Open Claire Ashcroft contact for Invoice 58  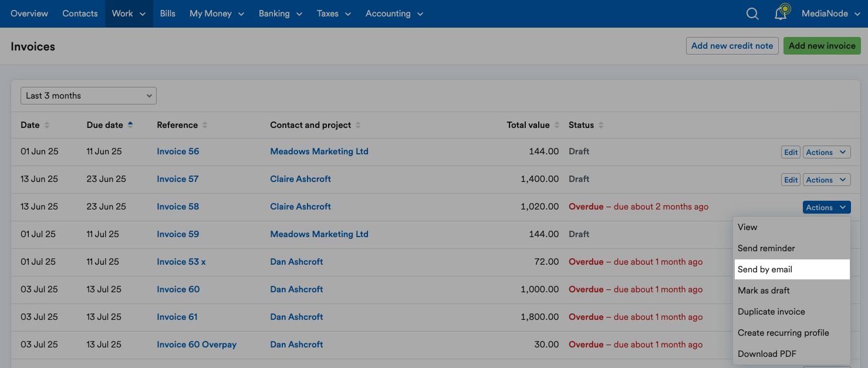point(300,207)
